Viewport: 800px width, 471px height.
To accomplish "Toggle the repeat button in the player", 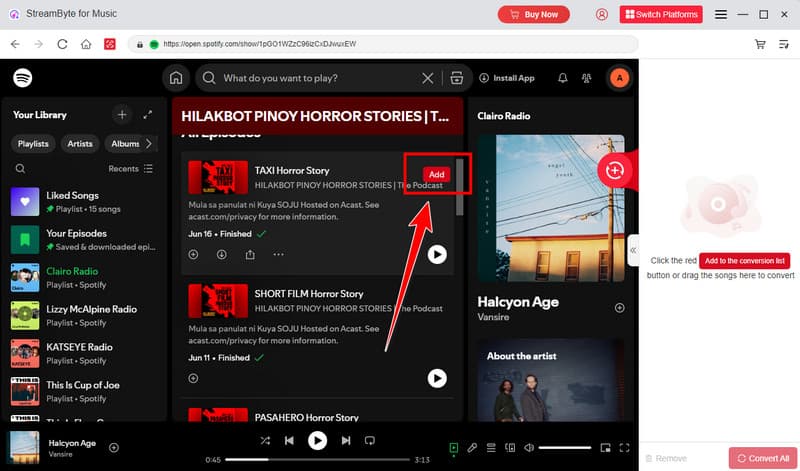I will coord(369,440).
